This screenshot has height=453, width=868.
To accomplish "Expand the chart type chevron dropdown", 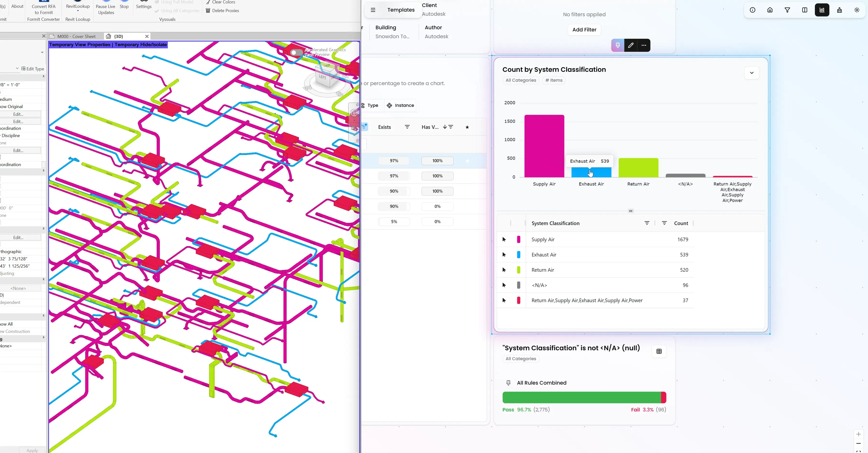I will pos(751,73).
